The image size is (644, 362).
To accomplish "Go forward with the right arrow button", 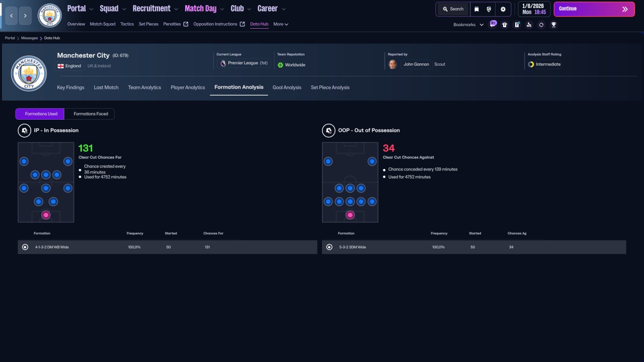I will click(x=26, y=16).
